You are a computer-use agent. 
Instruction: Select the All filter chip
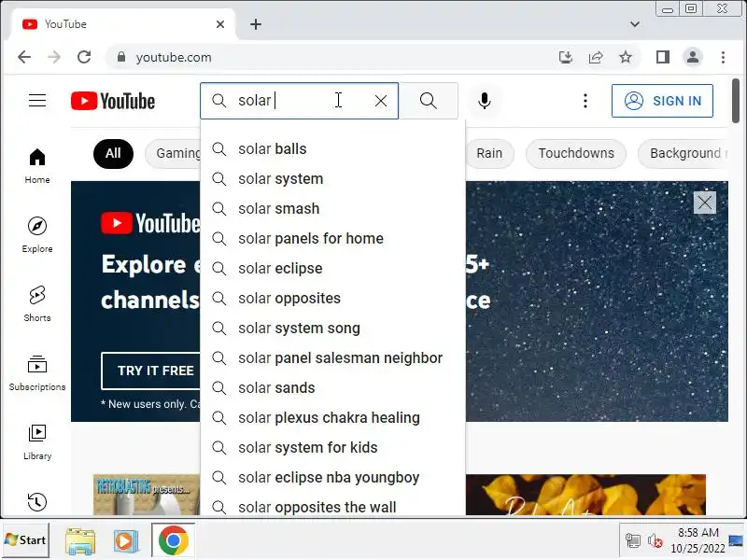[x=113, y=153]
